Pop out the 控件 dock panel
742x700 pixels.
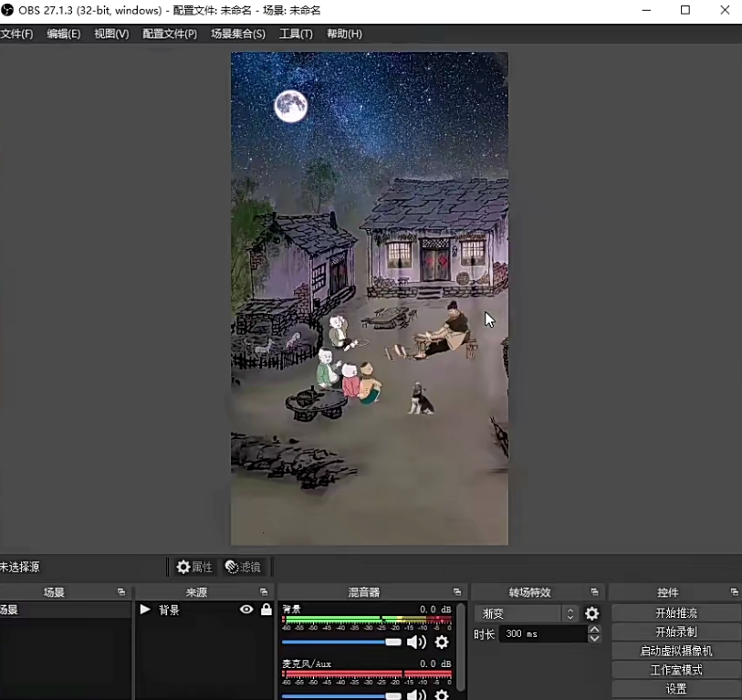(734, 592)
